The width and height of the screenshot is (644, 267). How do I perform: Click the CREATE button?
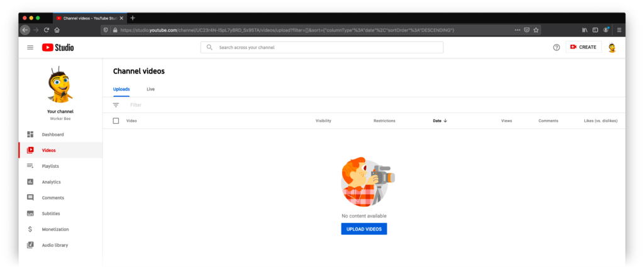[x=583, y=47]
